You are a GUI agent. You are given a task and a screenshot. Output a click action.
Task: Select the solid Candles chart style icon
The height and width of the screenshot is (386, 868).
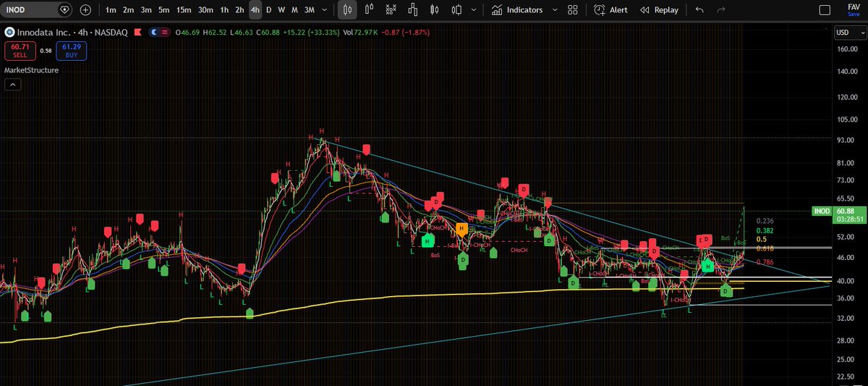tap(435, 10)
